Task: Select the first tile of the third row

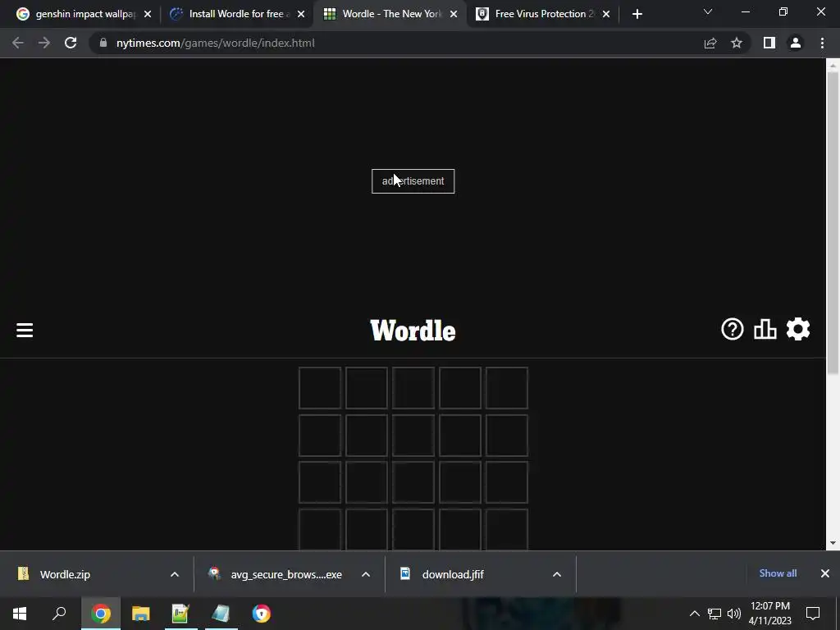Action: (320, 482)
